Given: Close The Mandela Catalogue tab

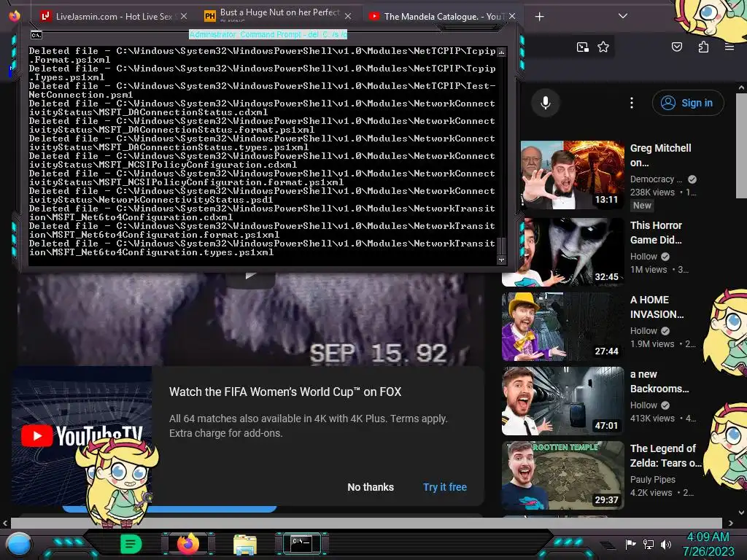Looking at the screenshot, I should (x=511, y=17).
